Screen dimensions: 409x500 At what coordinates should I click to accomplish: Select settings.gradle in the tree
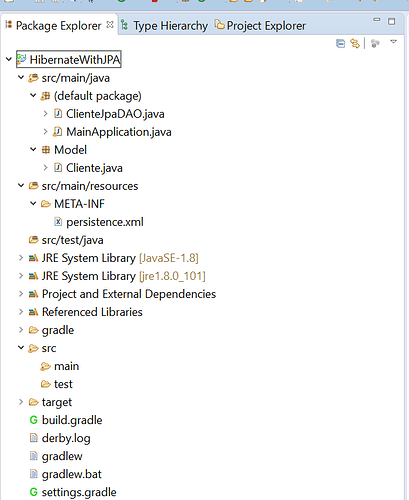pos(73,492)
